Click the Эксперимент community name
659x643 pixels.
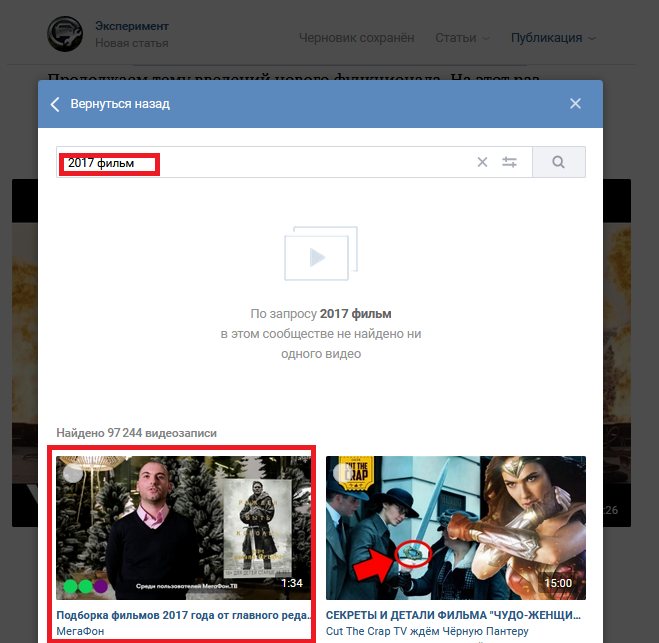point(132,26)
